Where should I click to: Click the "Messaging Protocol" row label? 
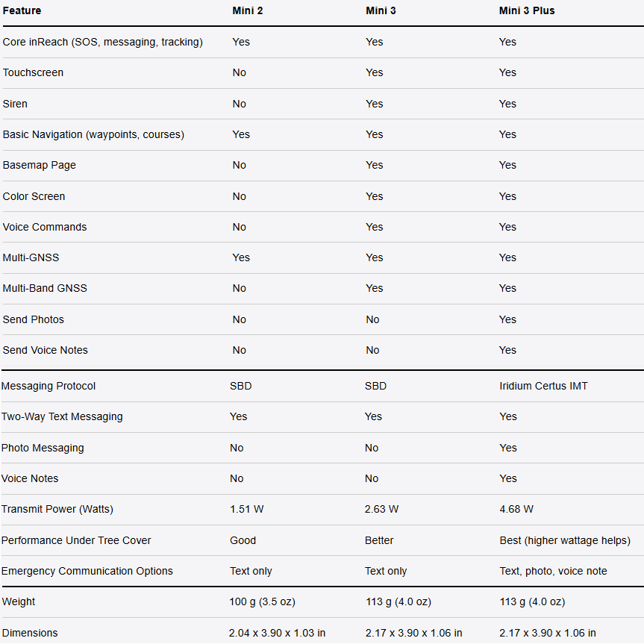(x=49, y=386)
